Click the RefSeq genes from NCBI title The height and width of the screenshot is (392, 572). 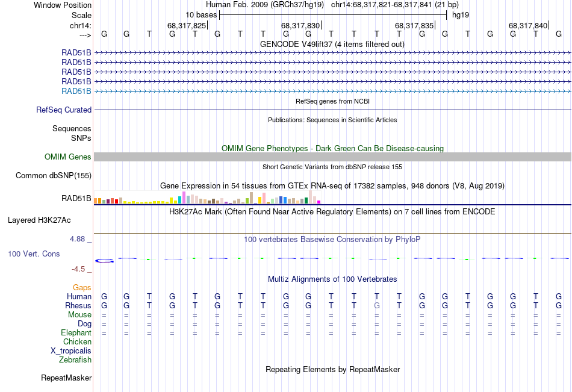click(332, 101)
